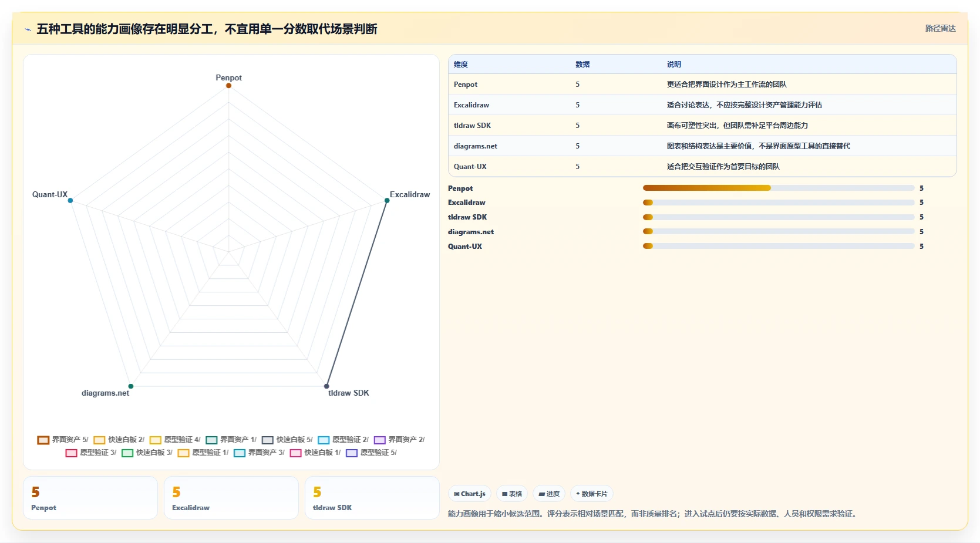Click the diagrams.net progress bar
The width and height of the screenshot is (980, 543).
(x=779, y=232)
